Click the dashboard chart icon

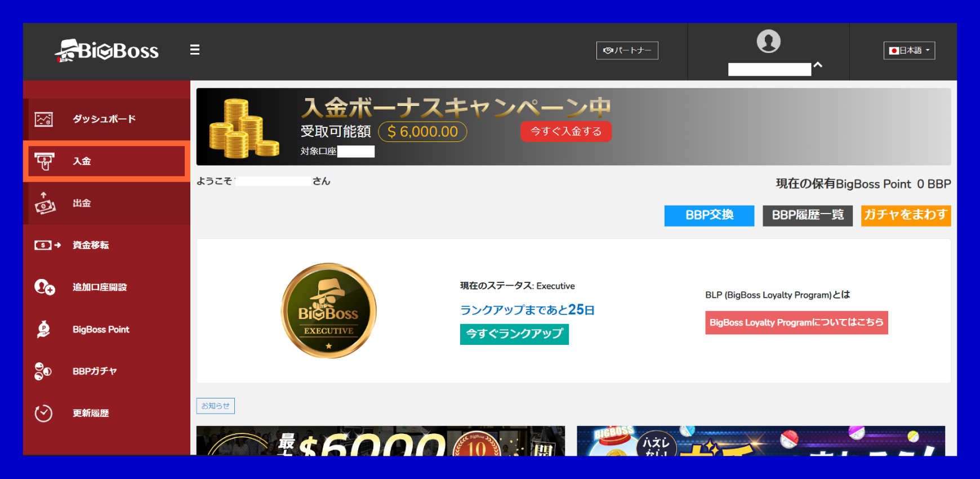(x=44, y=119)
